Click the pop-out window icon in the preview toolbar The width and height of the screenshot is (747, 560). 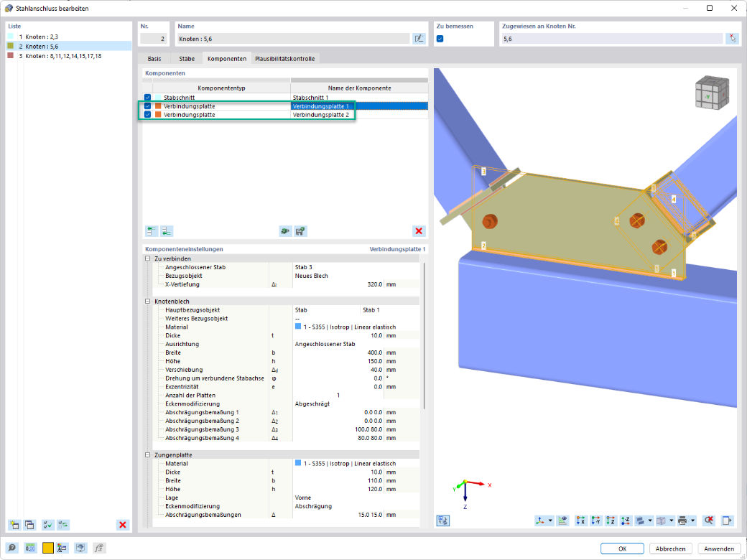(727, 521)
